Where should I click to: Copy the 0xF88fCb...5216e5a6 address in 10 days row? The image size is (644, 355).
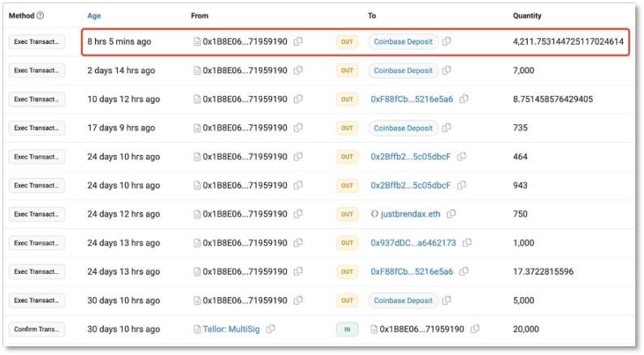click(x=463, y=99)
